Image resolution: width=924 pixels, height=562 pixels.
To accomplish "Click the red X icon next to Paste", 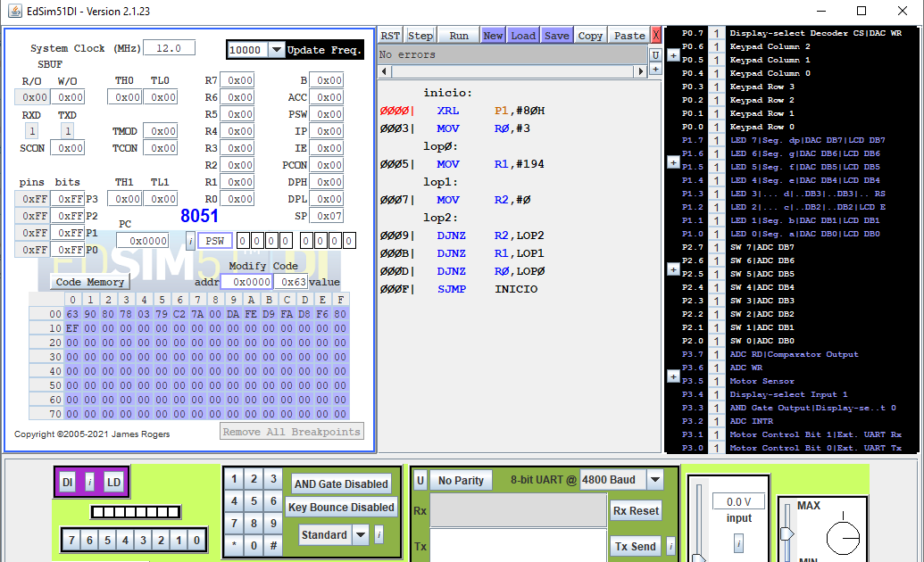I will pos(655,35).
